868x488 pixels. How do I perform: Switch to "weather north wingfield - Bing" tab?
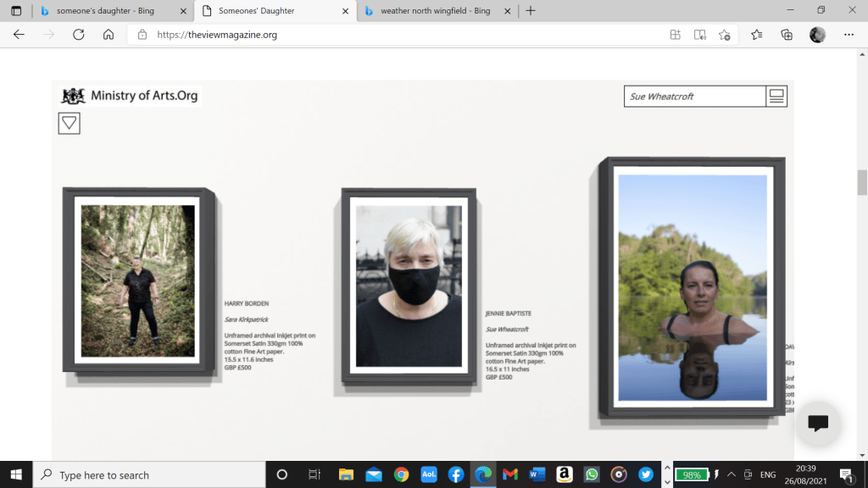click(436, 11)
